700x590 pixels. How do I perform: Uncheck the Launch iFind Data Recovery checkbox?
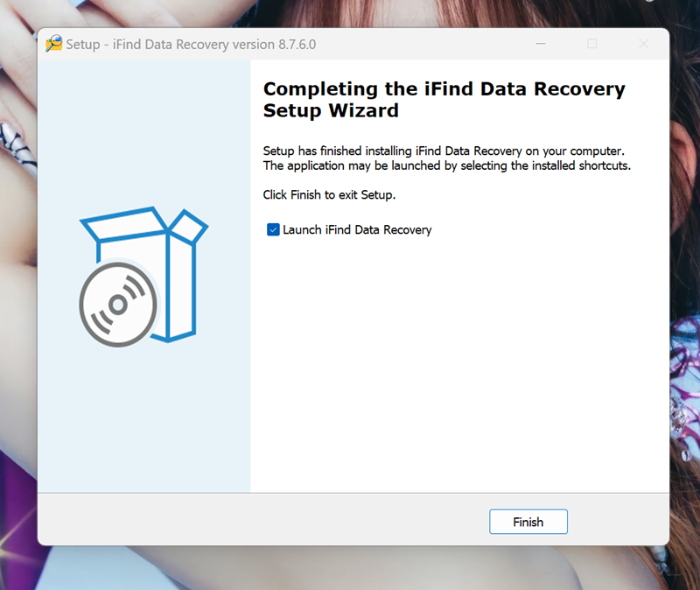273,230
